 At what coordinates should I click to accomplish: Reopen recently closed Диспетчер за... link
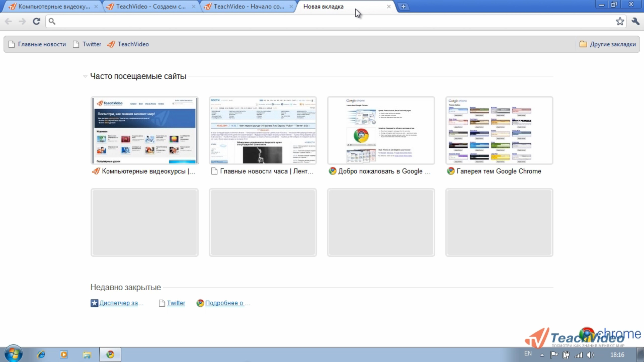(x=118, y=303)
